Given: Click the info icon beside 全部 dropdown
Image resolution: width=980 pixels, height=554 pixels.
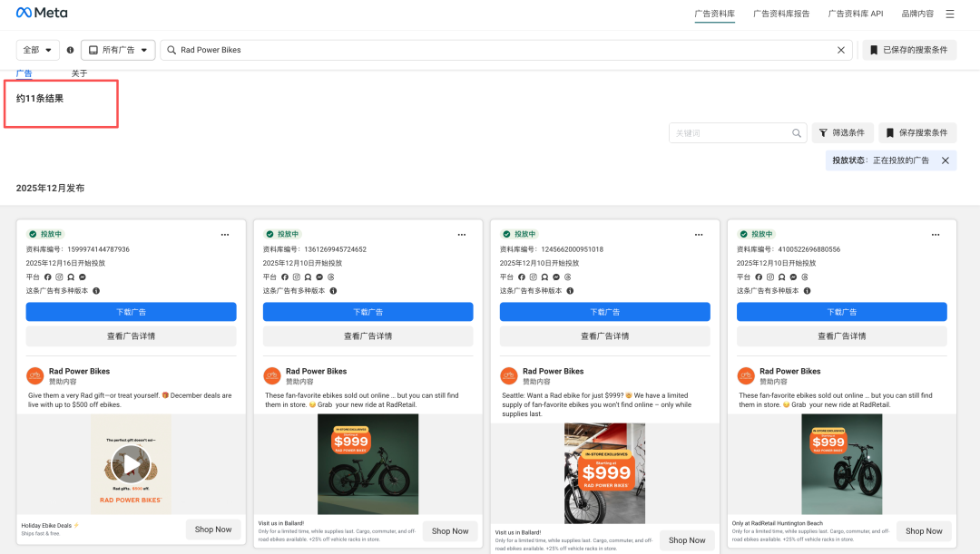Looking at the screenshot, I should pos(71,50).
